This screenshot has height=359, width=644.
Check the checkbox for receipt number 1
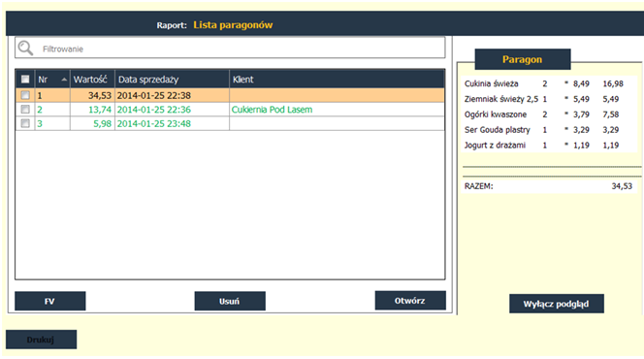coord(25,95)
